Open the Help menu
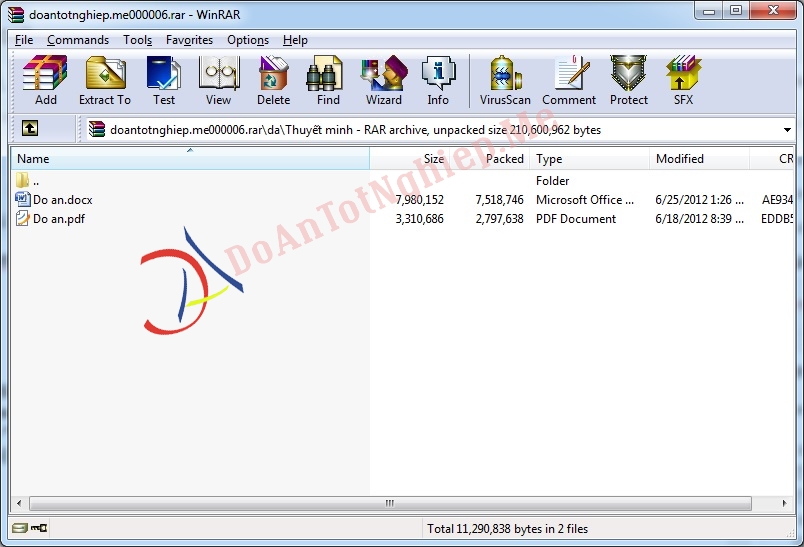 [295, 40]
